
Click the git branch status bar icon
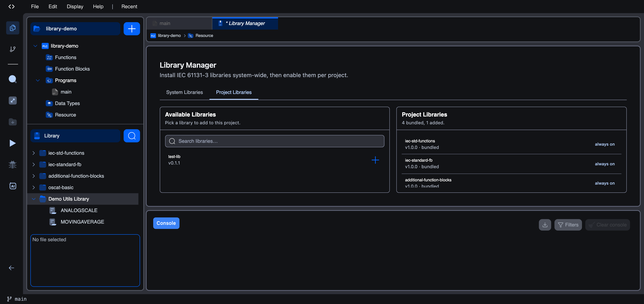click(x=9, y=299)
